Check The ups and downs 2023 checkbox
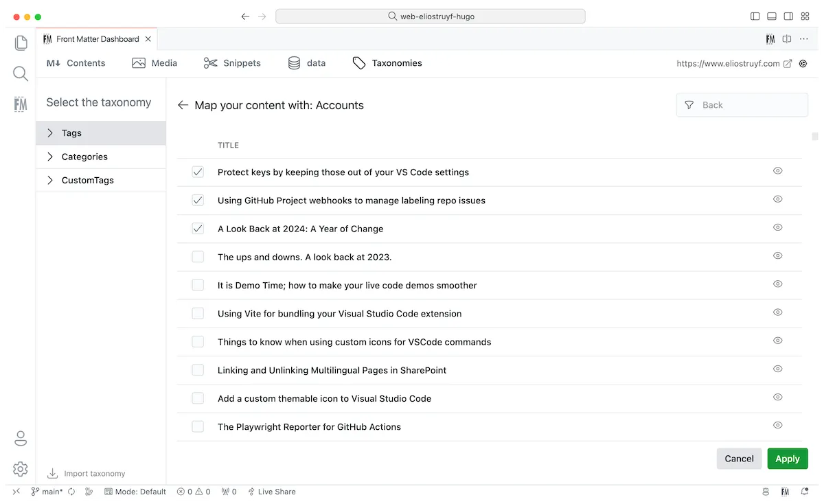 (x=198, y=257)
